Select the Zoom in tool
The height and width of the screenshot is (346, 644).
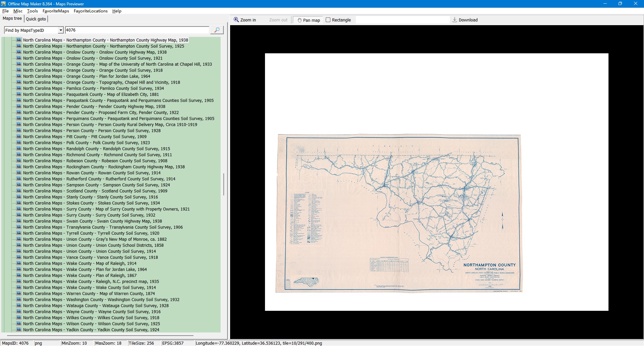point(245,20)
